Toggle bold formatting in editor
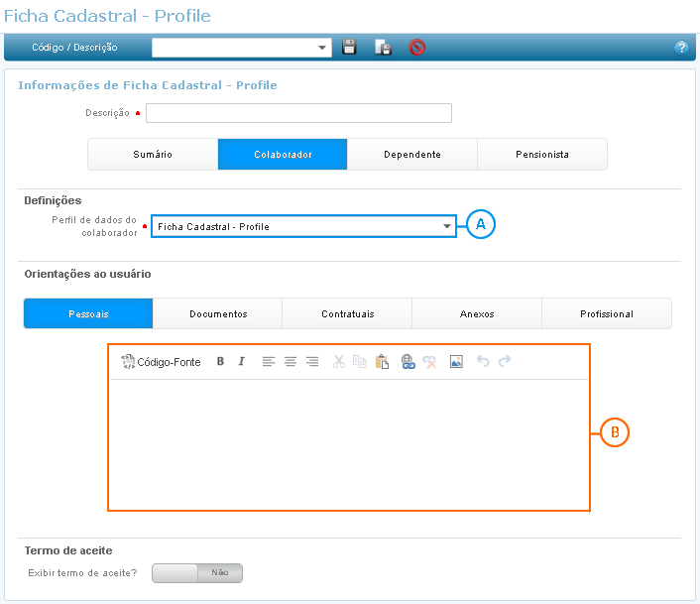This screenshot has width=700, height=604. tap(220, 362)
